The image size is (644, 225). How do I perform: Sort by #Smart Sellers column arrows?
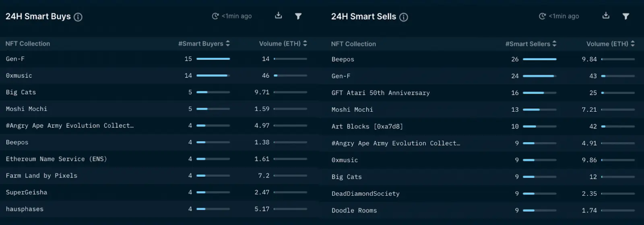click(555, 44)
